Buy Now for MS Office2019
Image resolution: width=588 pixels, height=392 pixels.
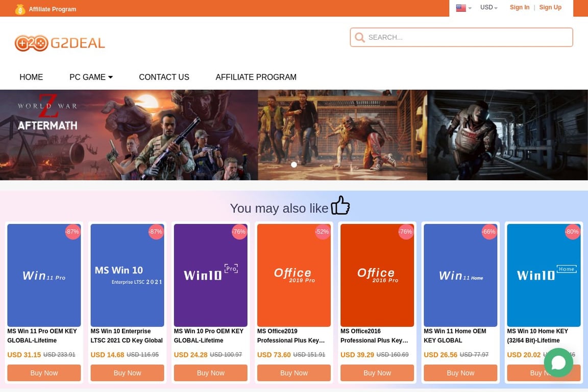coord(293,373)
